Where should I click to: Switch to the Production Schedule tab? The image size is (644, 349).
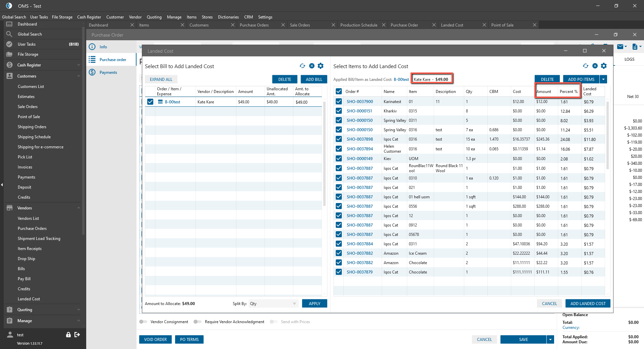coord(359,25)
